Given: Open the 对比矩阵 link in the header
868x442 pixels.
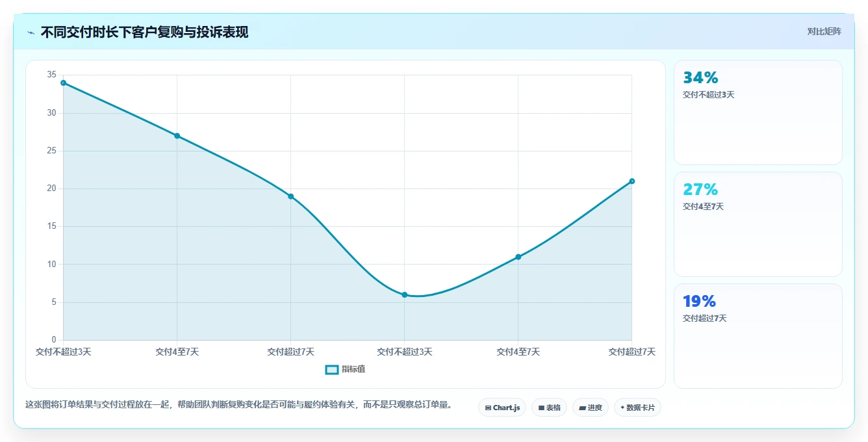Looking at the screenshot, I should click(x=824, y=32).
